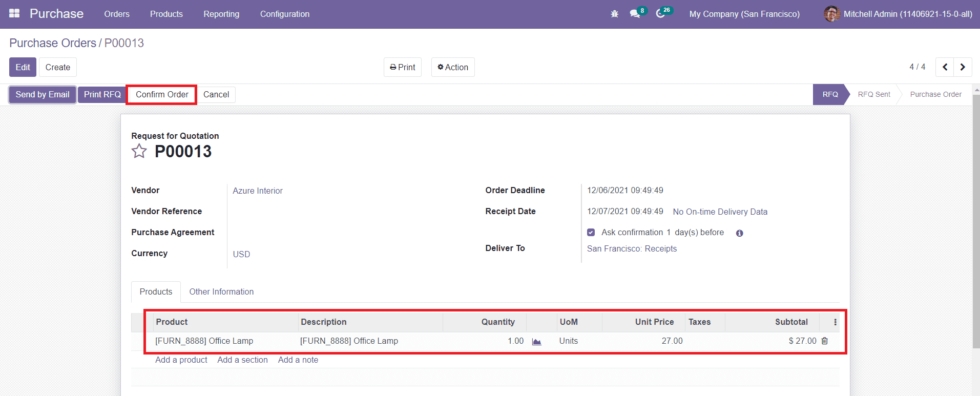The width and height of the screenshot is (980, 396).
Task: Open the apps grid home menu
Action: pyautogui.click(x=14, y=13)
